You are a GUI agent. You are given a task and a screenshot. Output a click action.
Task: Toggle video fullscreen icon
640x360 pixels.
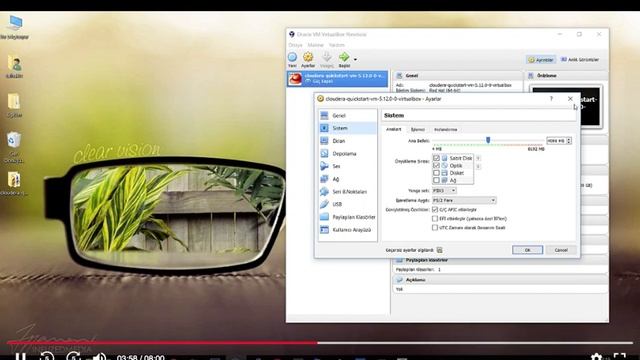[619, 357]
